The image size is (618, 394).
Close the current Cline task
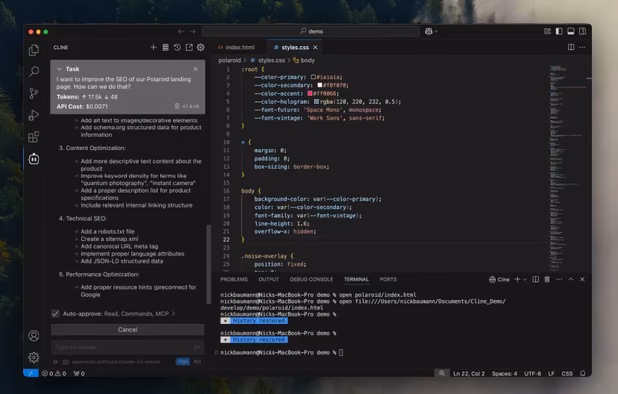coord(195,69)
